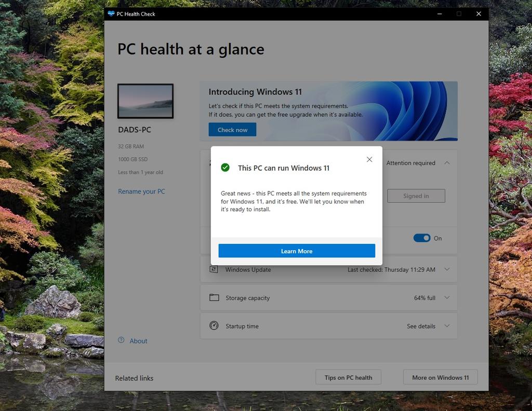532x411 pixels.
Task: Click the PC Health Check heart icon
Action: pos(111,13)
